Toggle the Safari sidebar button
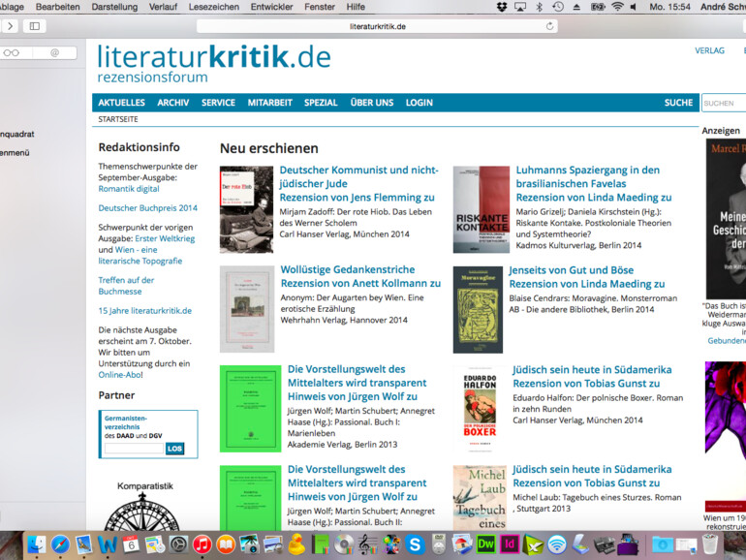This screenshot has height=560, width=746. [x=35, y=26]
